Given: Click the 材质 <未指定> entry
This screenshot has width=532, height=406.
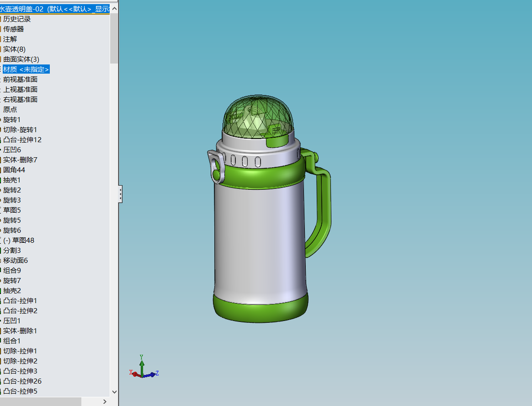Looking at the screenshot, I should tap(26, 69).
